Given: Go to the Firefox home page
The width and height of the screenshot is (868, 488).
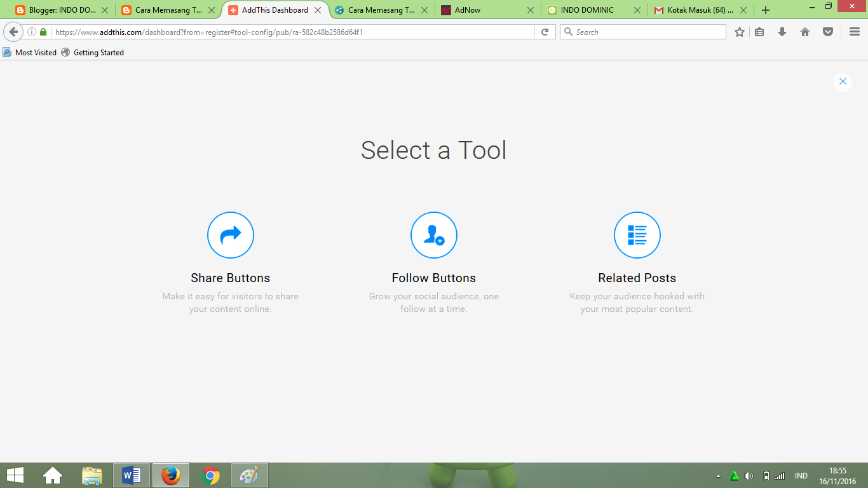Looking at the screenshot, I should [805, 32].
